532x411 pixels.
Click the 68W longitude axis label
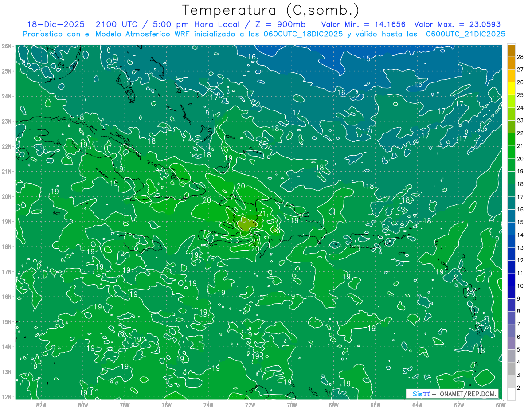tap(334, 405)
